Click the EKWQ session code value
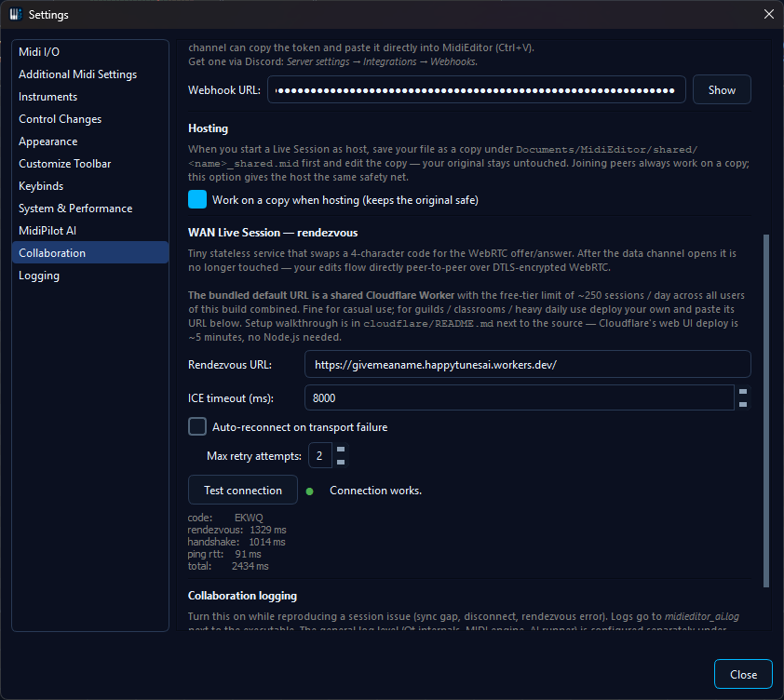 pos(249,518)
